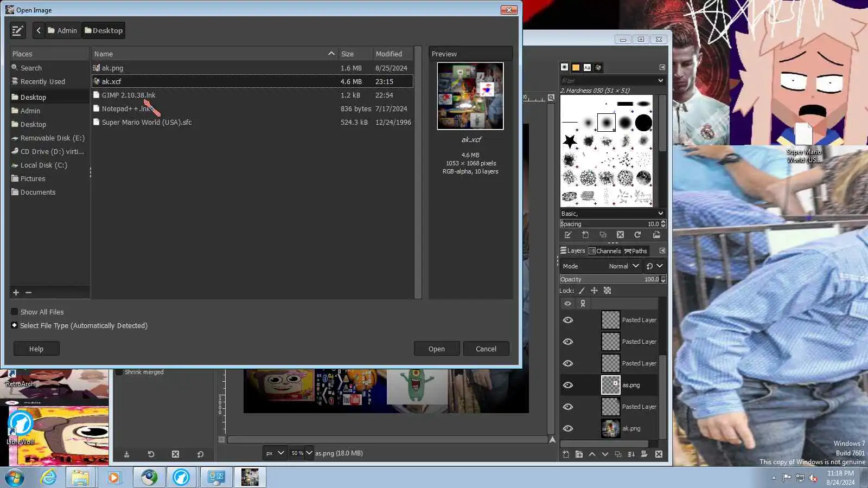Click the Open button in the dialog
868x488 pixels.
click(437, 349)
